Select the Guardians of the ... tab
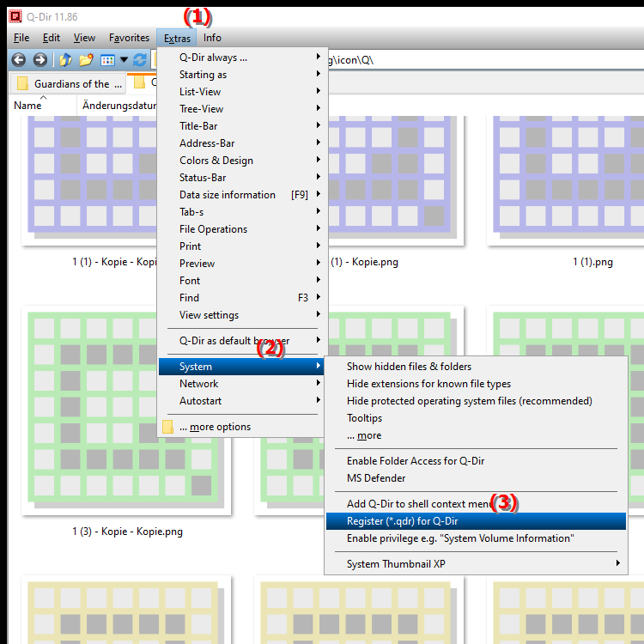 (68, 84)
